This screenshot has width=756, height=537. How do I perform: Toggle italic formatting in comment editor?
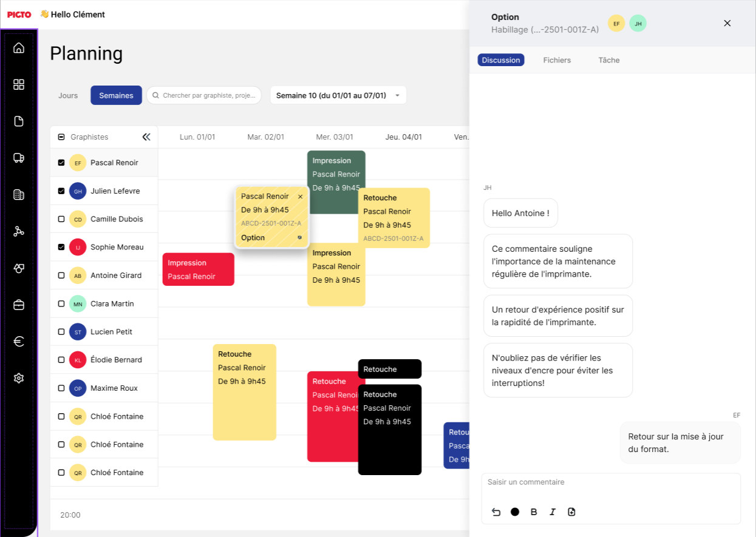(x=553, y=512)
